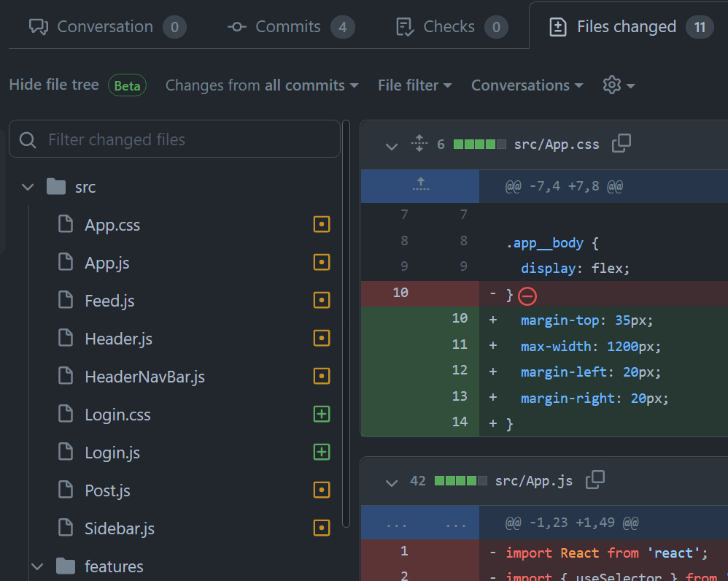
Task: Click the src folder icon
Action: coord(56,187)
